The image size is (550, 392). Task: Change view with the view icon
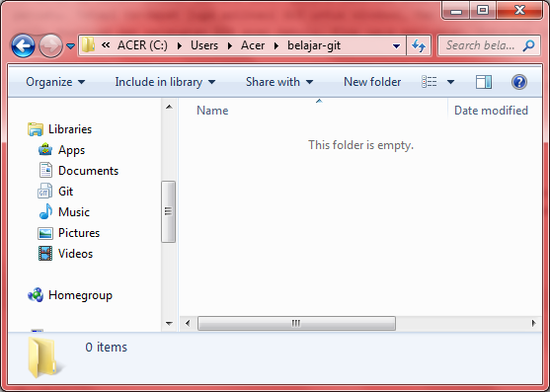430,82
